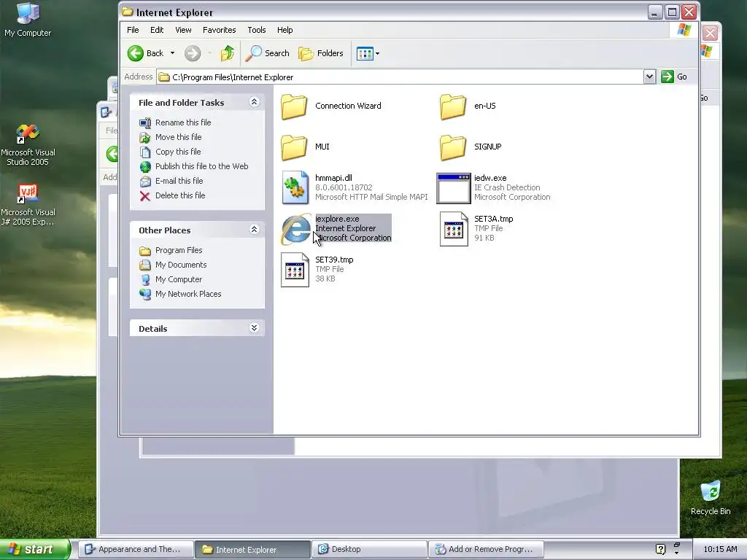Viewport: 747px width, 560px height.
Task: Click Copy this file
Action: pos(178,152)
